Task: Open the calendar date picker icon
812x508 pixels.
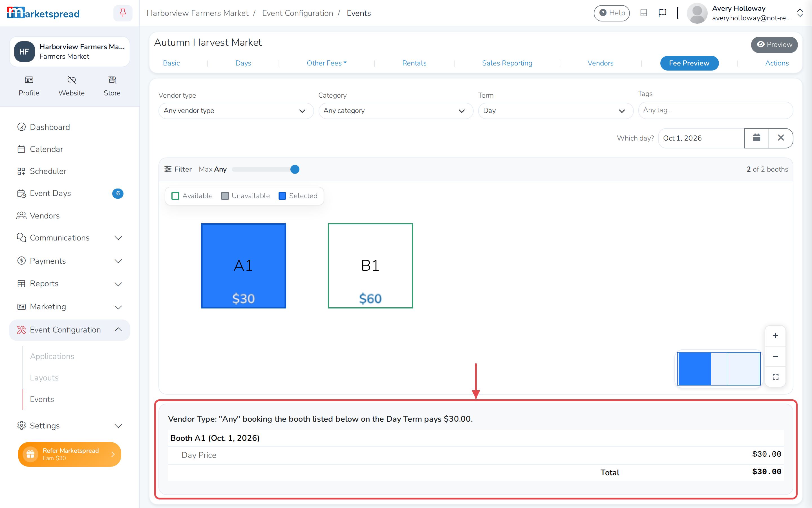Action: coord(756,138)
